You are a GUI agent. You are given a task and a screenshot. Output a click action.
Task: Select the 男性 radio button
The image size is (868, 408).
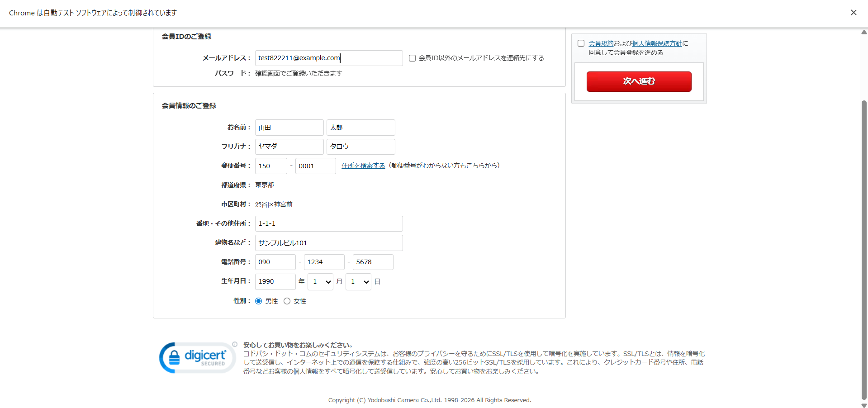(258, 301)
